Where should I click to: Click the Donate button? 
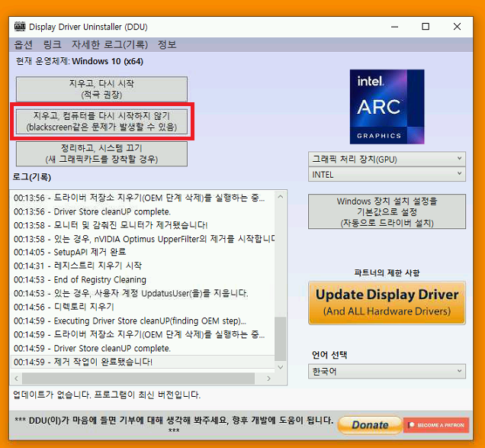point(370,425)
